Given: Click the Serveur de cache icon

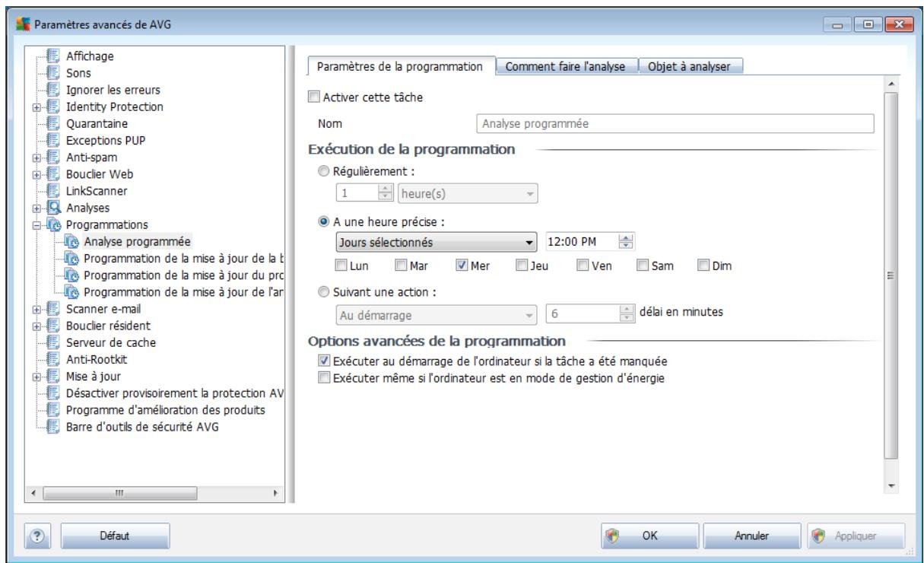Looking at the screenshot, I should 52,342.
